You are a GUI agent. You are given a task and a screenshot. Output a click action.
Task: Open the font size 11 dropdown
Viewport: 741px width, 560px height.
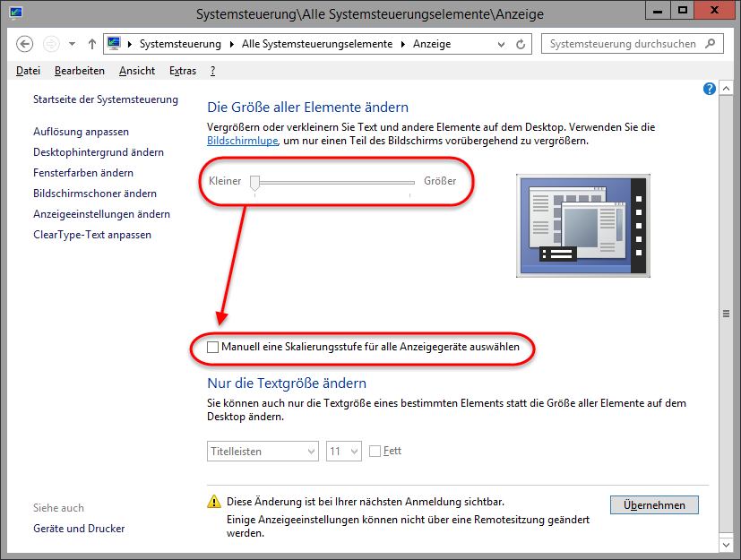coord(343,452)
